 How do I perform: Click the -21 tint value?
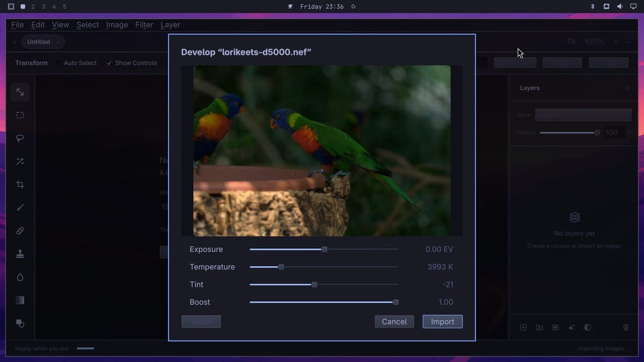point(448,285)
